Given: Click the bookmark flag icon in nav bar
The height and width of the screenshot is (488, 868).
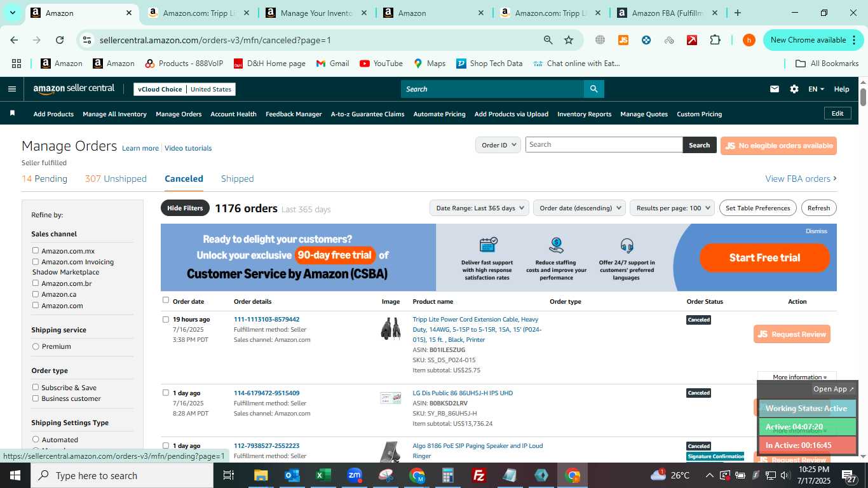Looking at the screenshot, I should click(12, 114).
